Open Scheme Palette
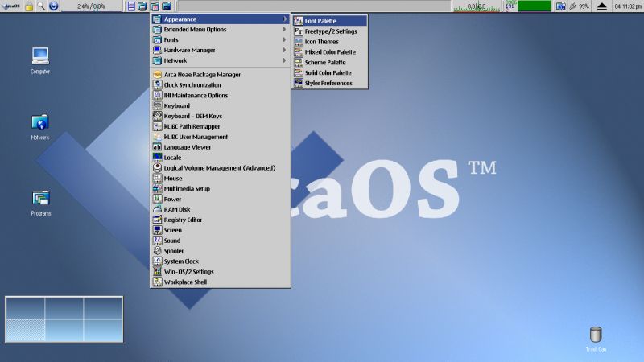644x362 pixels. click(x=330, y=63)
